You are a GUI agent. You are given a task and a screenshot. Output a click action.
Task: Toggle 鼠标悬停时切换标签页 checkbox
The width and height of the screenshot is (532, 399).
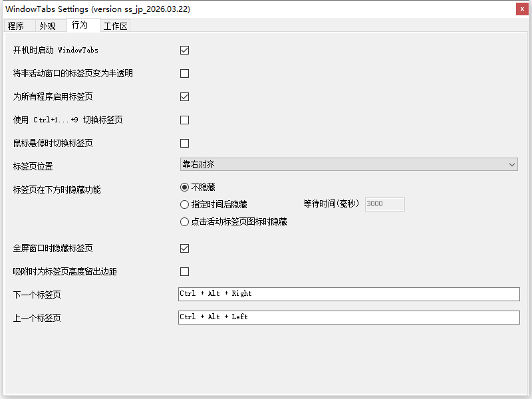point(184,143)
